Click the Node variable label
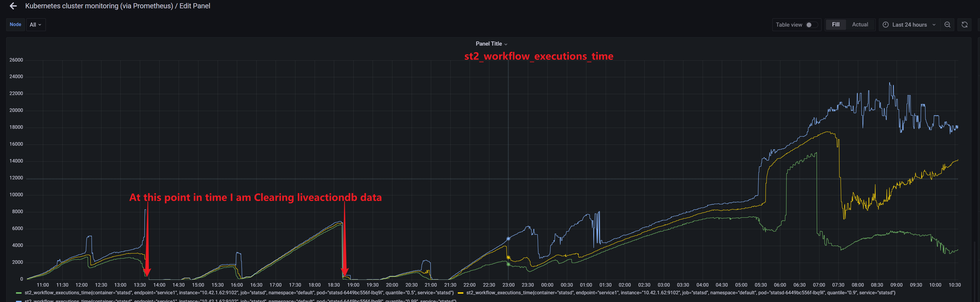Image resolution: width=980 pixels, height=302 pixels. tap(15, 24)
